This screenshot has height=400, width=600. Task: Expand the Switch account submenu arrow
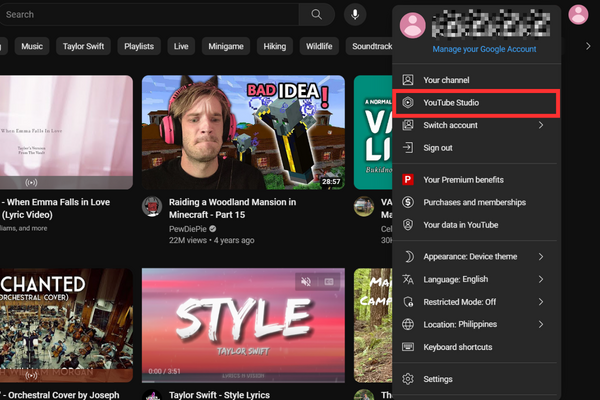541,125
